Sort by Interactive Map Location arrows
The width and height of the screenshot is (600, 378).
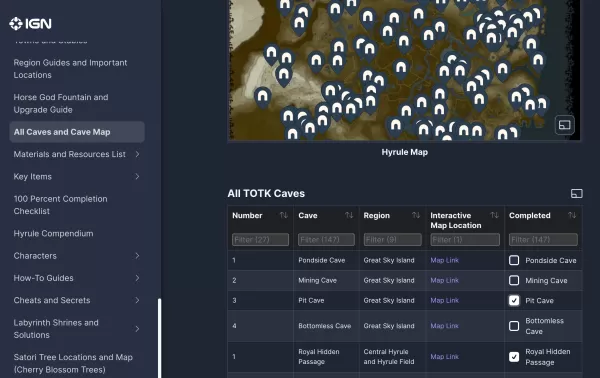pos(494,215)
